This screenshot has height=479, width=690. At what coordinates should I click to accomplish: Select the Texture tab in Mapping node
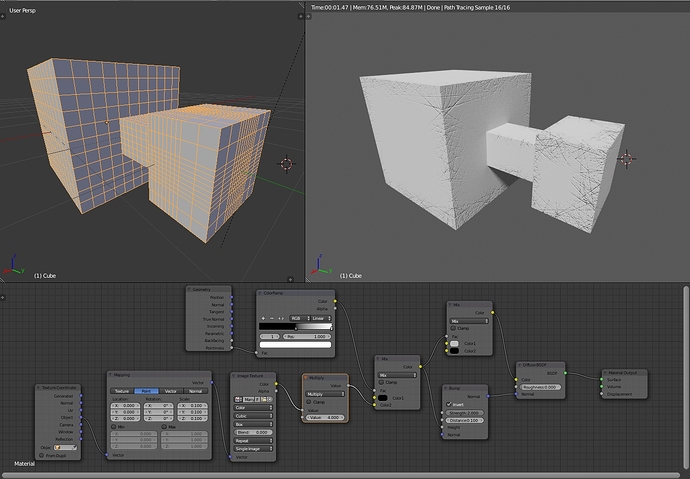point(122,391)
